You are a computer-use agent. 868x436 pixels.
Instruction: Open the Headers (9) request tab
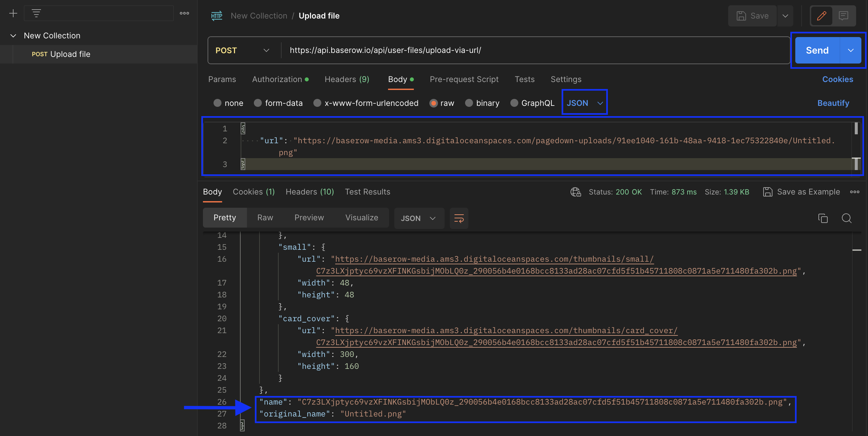coord(347,79)
